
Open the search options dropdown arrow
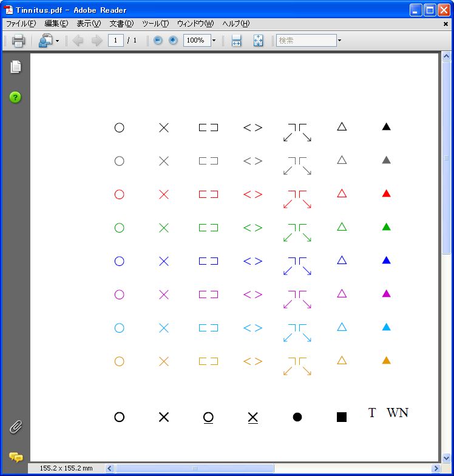click(340, 40)
